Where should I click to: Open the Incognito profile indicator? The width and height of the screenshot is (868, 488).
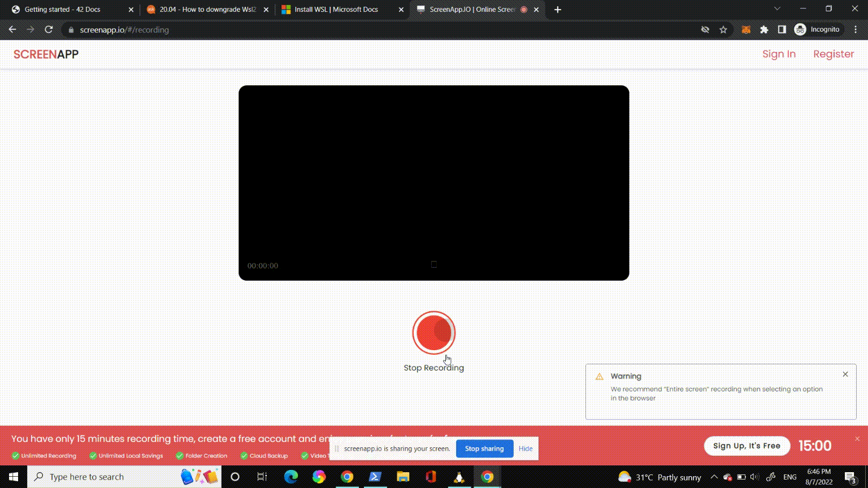pyautogui.click(x=817, y=30)
